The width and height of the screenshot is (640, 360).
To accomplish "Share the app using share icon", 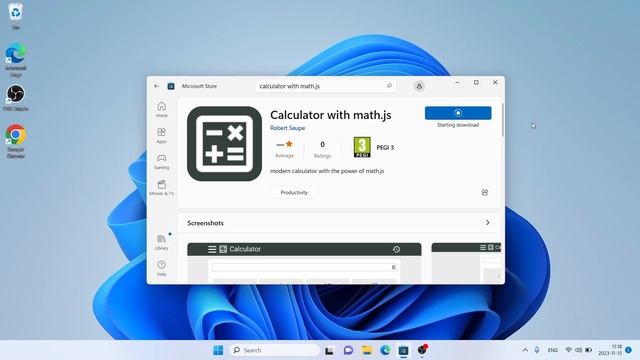I will pyautogui.click(x=484, y=193).
